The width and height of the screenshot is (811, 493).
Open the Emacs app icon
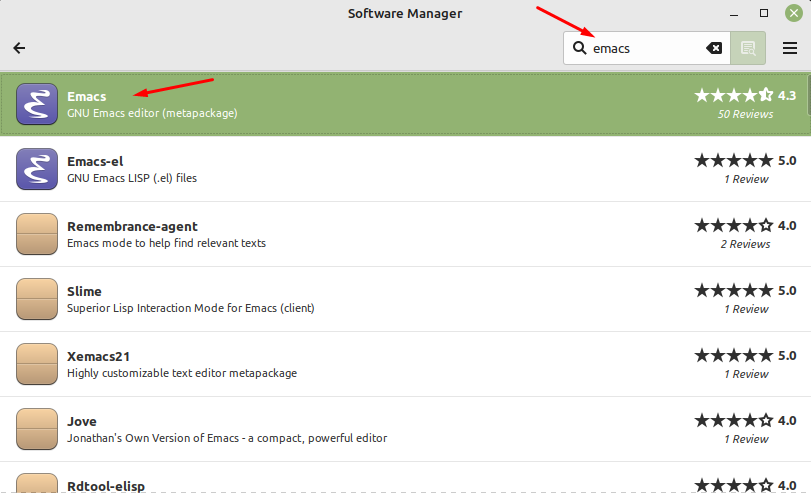coord(37,104)
